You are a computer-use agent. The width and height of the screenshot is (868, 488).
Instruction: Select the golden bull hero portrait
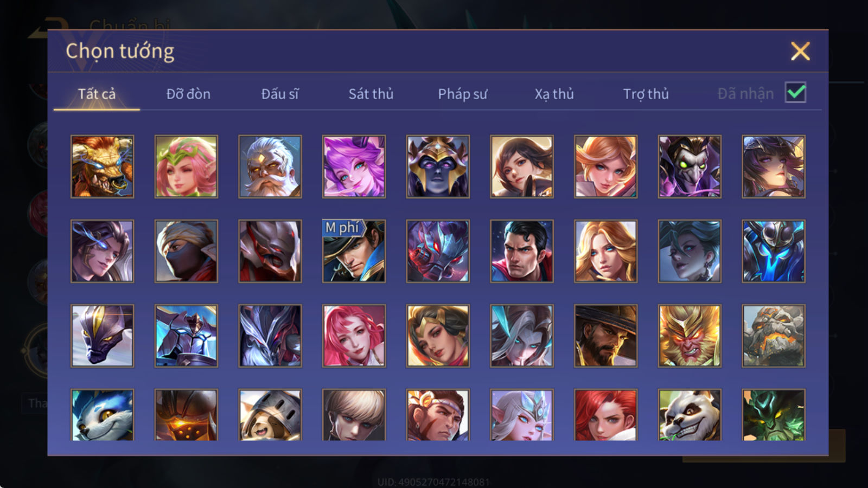click(102, 166)
